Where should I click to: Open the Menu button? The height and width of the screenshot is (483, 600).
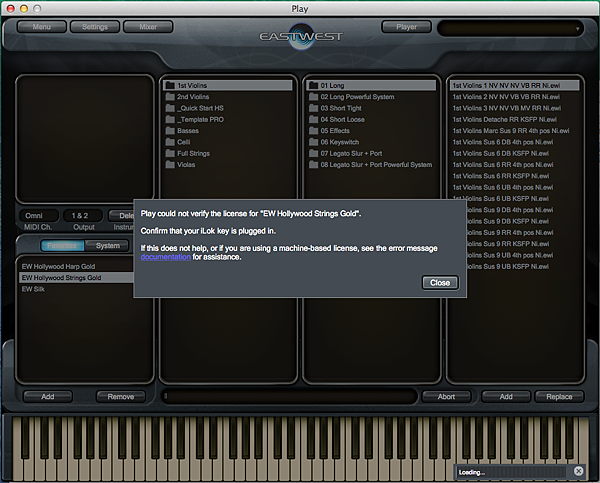click(x=41, y=27)
